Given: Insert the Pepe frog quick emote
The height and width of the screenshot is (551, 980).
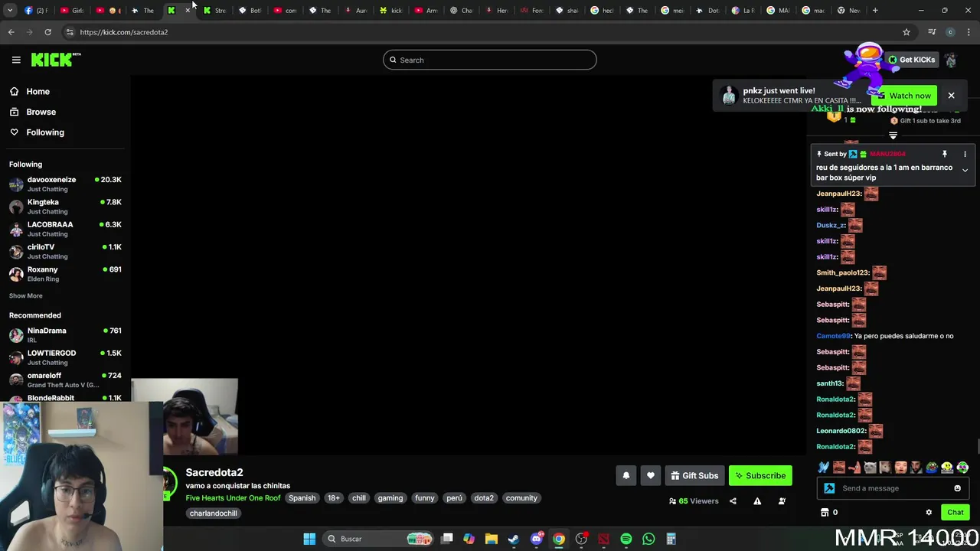Looking at the screenshot, I should coord(931,468).
